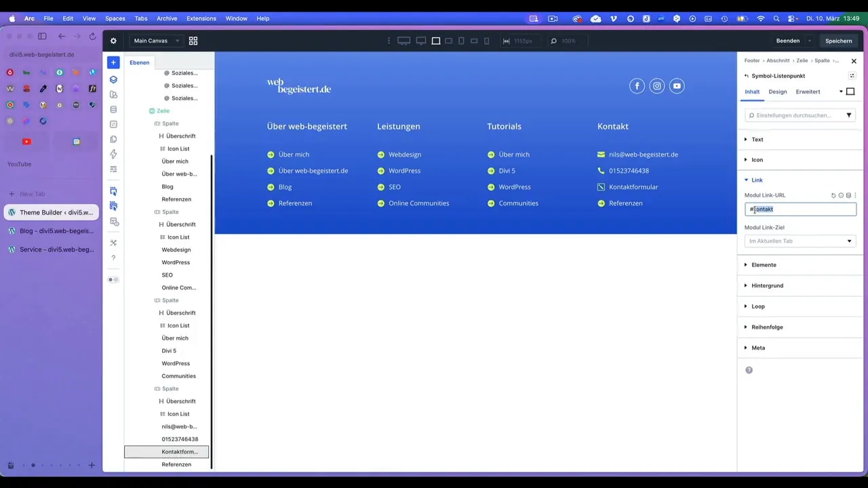This screenshot has height=488, width=868.
Task: Open dropdown arrow next to Beenden
Action: 809,41
